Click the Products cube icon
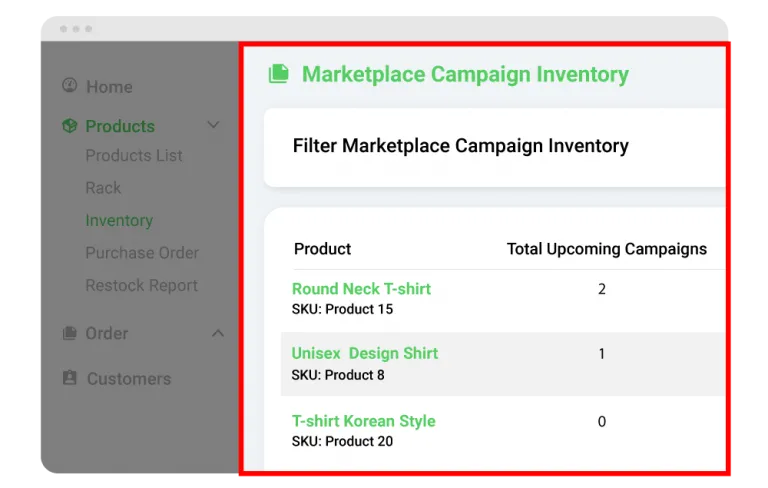The image size is (768, 488). click(x=69, y=126)
